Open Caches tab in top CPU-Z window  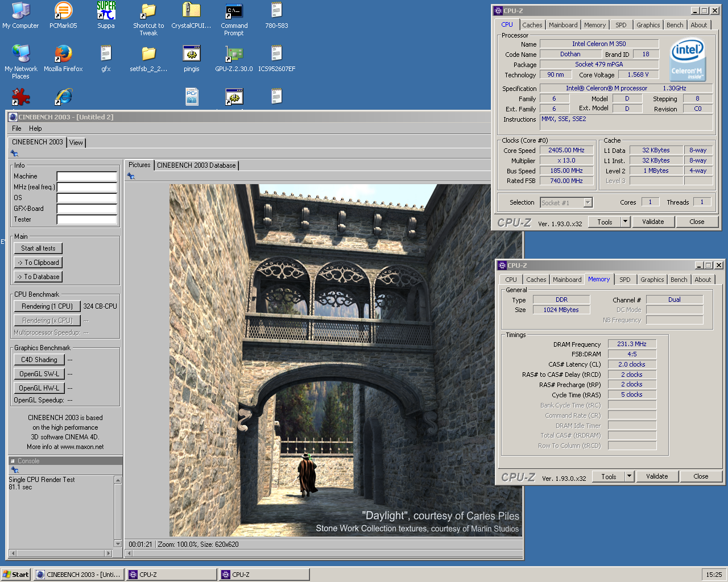click(x=532, y=25)
